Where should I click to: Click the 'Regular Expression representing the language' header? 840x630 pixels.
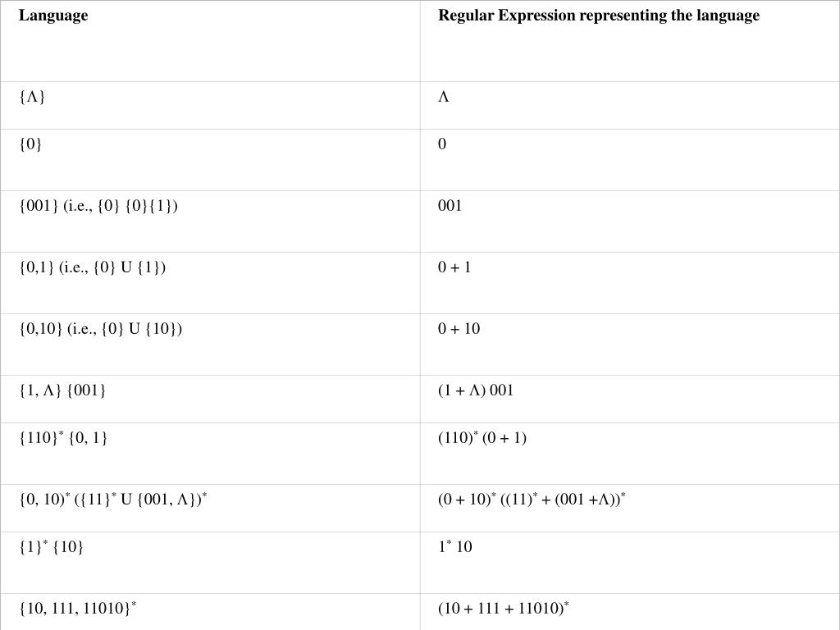coord(598,16)
